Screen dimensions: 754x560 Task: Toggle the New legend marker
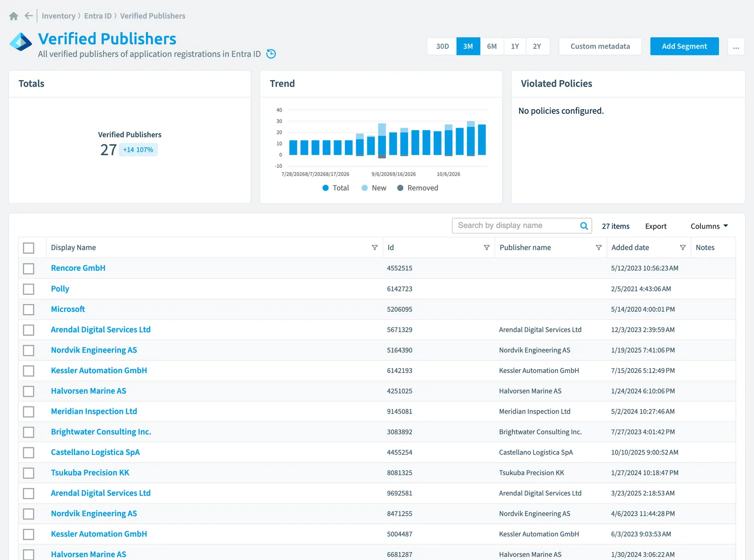[x=364, y=188]
